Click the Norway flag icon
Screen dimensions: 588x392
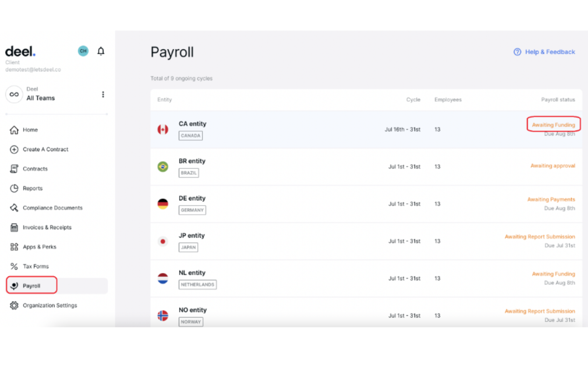pyautogui.click(x=163, y=316)
